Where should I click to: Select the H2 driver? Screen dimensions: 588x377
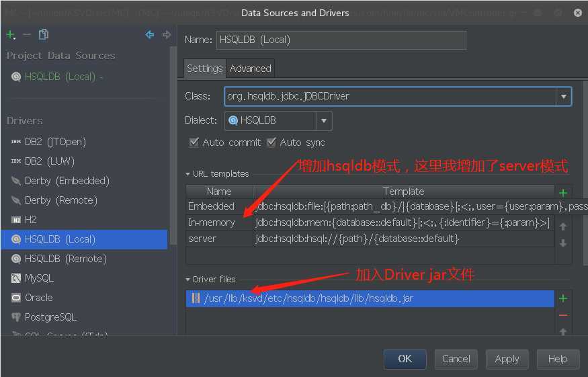(30, 220)
